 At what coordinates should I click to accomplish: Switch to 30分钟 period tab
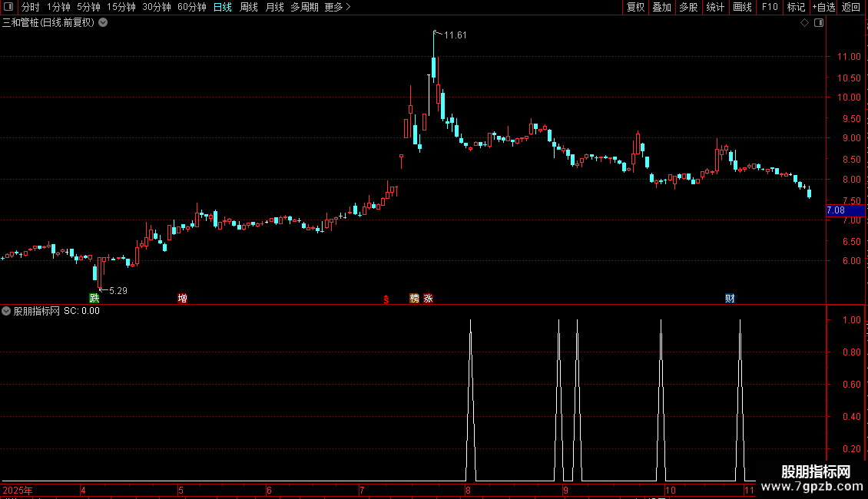pos(157,7)
